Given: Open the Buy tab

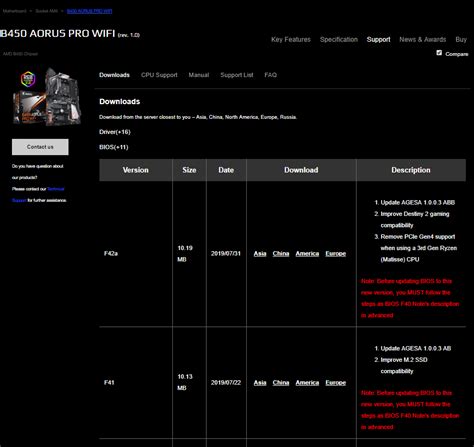Looking at the screenshot, I should [461, 39].
